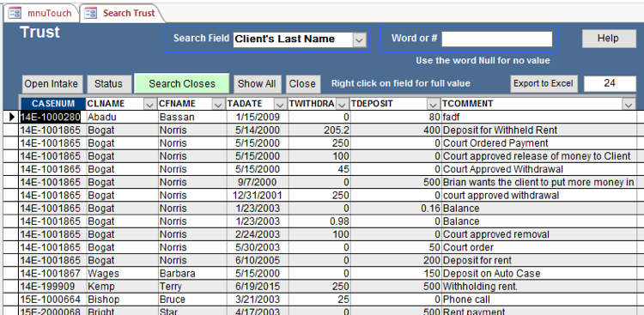This screenshot has height=315, width=644.
Task: Select case number 15E-1000664
Action: pos(53,300)
